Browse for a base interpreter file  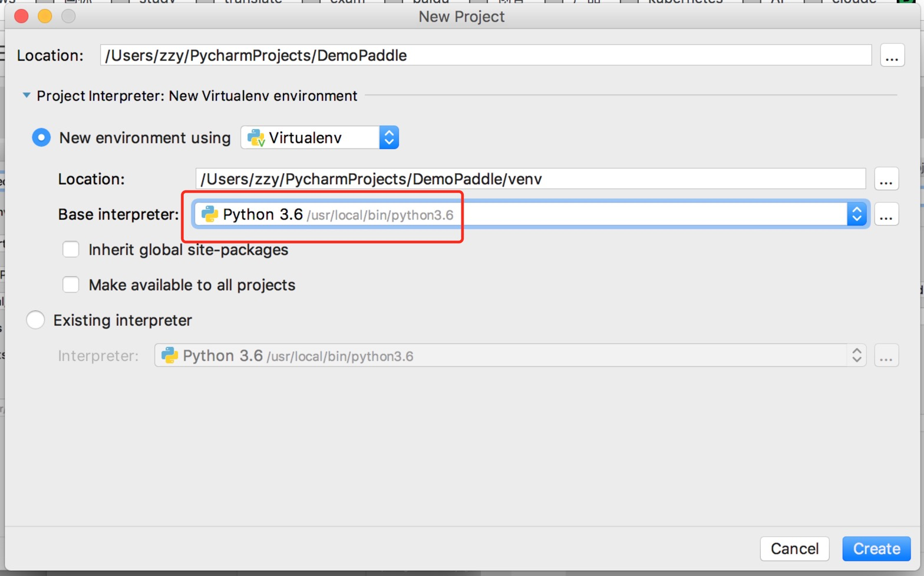tap(886, 214)
